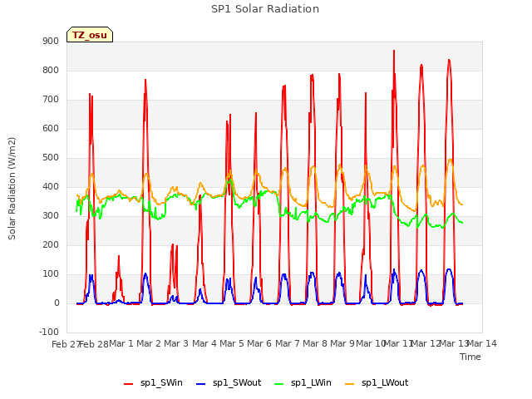The width and height of the screenshot is (532, 399).
Task: Click the blue sp1_SWout legend swatch
Action: coord(201,383)
